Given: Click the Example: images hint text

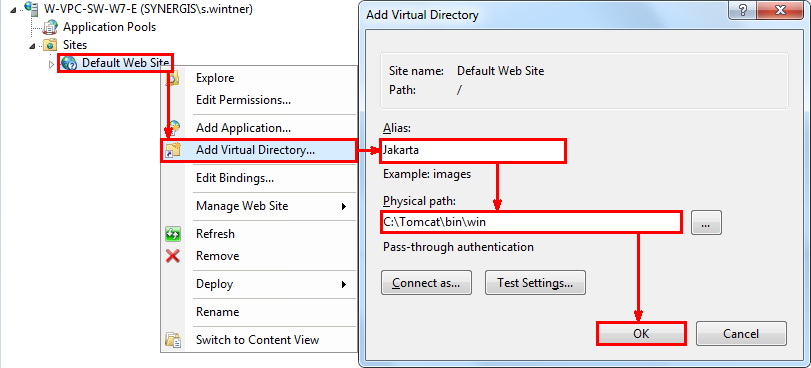Looking at the screenshot, I should click(x=427, y=174).
